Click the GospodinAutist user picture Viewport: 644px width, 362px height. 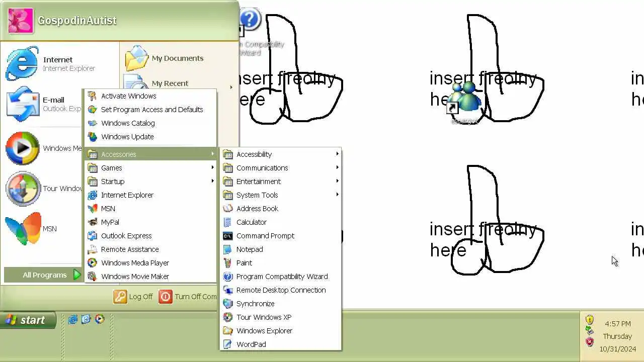(21, 21)
